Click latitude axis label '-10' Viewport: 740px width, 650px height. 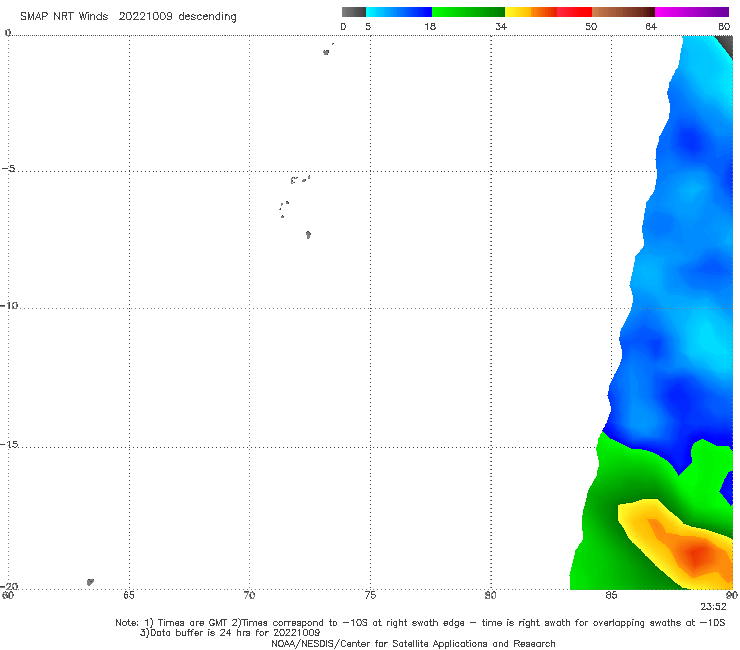9,305
